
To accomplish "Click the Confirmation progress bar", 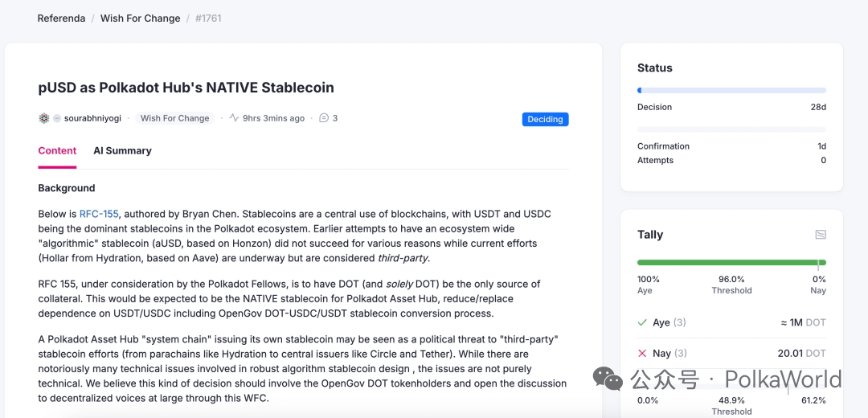I will click(732, 129).
